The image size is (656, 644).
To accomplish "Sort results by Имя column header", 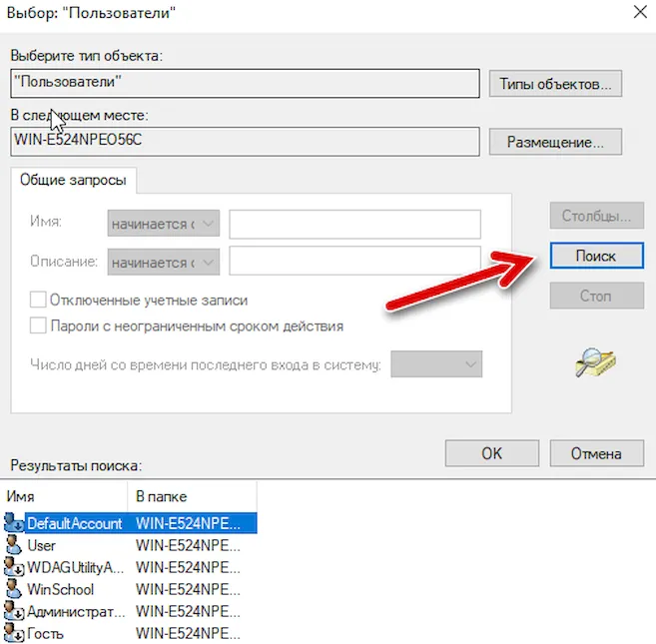I will [65, 496].
